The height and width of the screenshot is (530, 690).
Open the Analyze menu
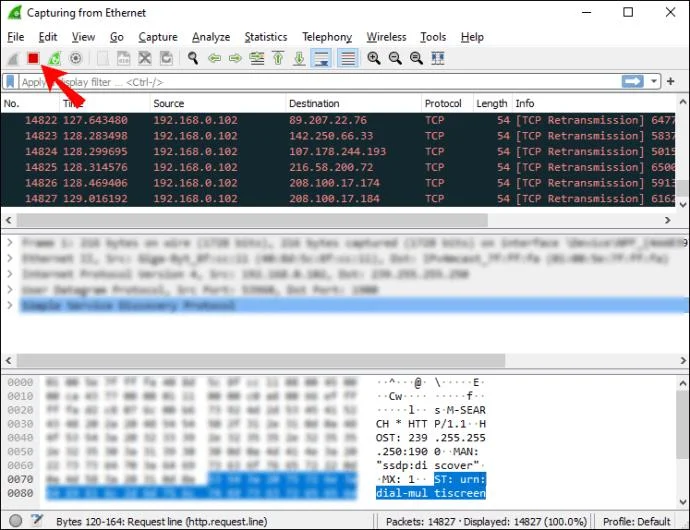point(211,37)
